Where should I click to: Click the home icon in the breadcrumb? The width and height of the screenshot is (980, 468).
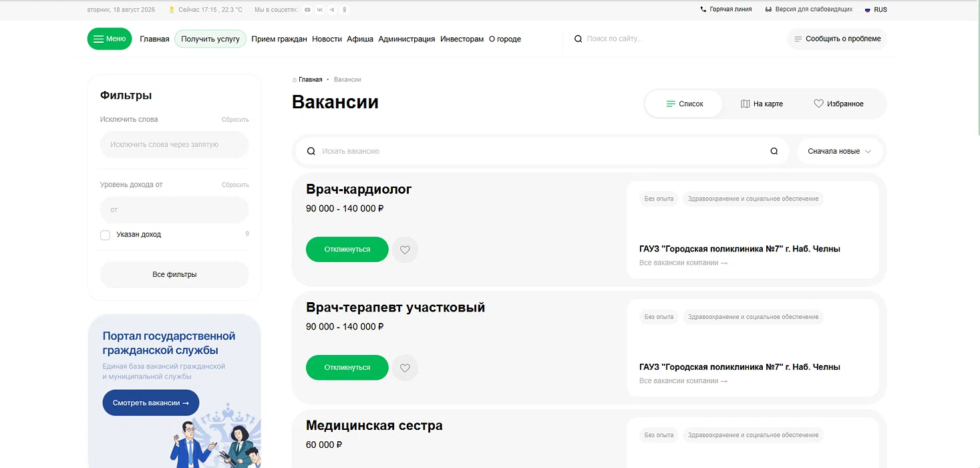click(295, 80)
